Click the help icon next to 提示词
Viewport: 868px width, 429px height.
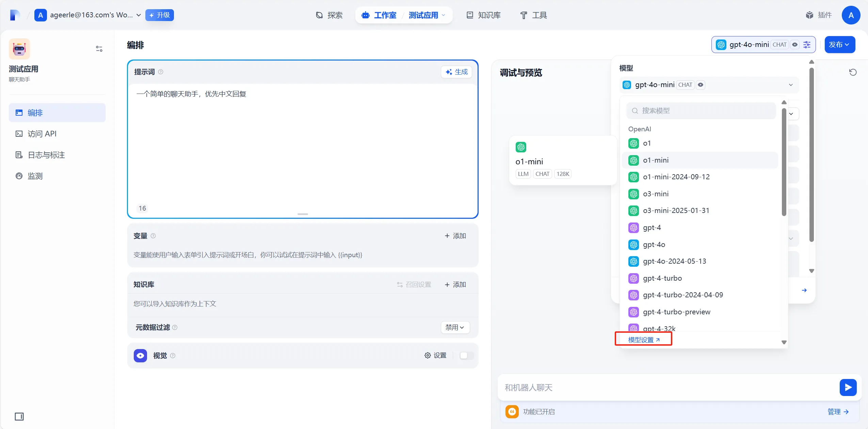(x=161, y=72)
